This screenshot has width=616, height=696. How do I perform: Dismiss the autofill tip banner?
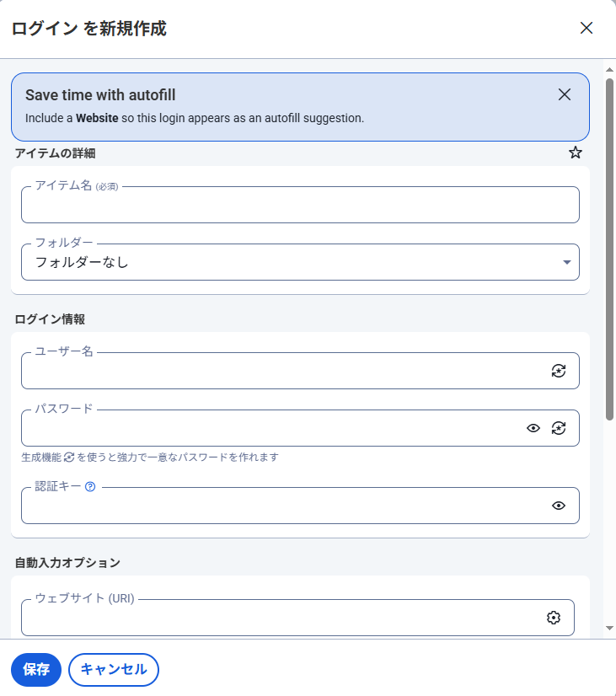pyautogui.click(x=565, y=94)
